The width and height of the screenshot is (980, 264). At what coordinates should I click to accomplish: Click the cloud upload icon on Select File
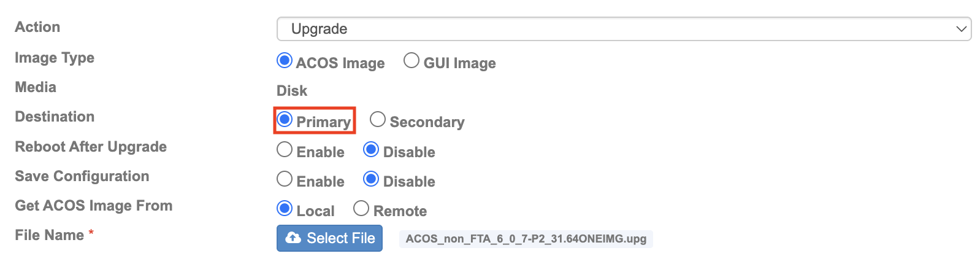pyautogui.click(x=293, y=238)
